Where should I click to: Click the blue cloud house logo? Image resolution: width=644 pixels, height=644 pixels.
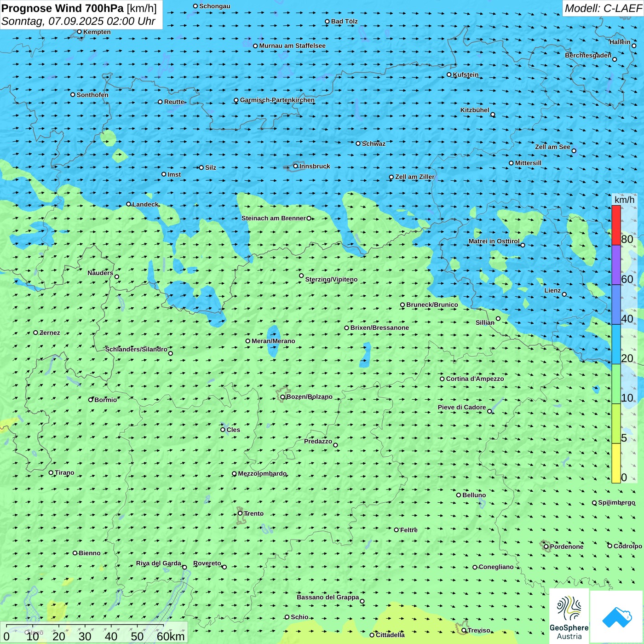(617, 617)
